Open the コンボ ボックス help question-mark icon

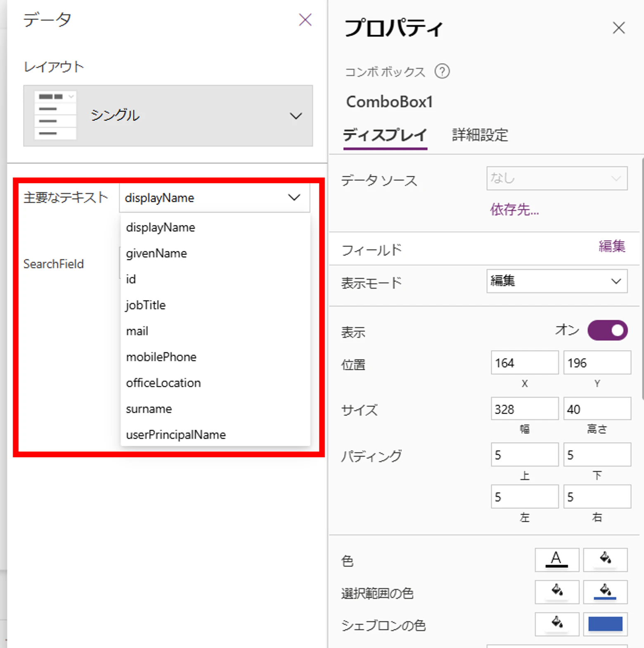point(442,71)
